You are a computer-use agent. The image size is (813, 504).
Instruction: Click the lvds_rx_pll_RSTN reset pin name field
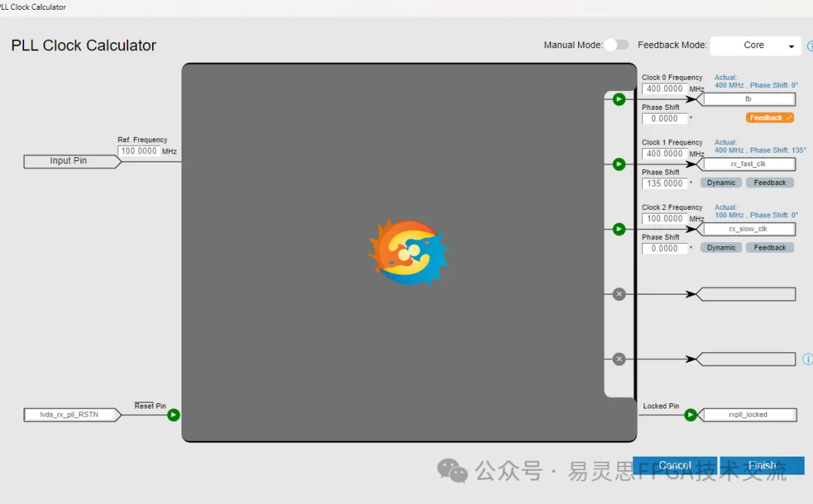pyautogui.click(x=69, y=414)
